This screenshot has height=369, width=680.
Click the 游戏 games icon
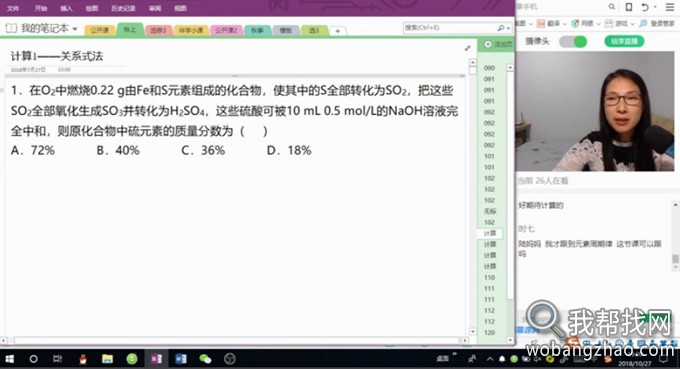point(609,23)
